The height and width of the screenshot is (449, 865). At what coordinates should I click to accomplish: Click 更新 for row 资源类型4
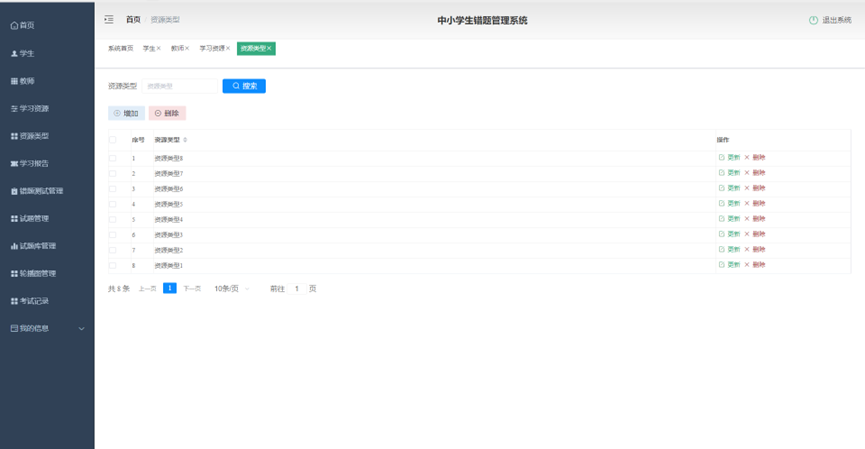point(729,219)
